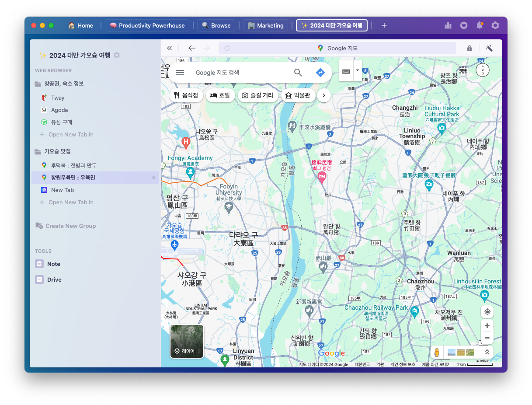Click the Fooyin University marker
Image resolution: width=532 pixels, height=405 pixels.
[229, 207]
